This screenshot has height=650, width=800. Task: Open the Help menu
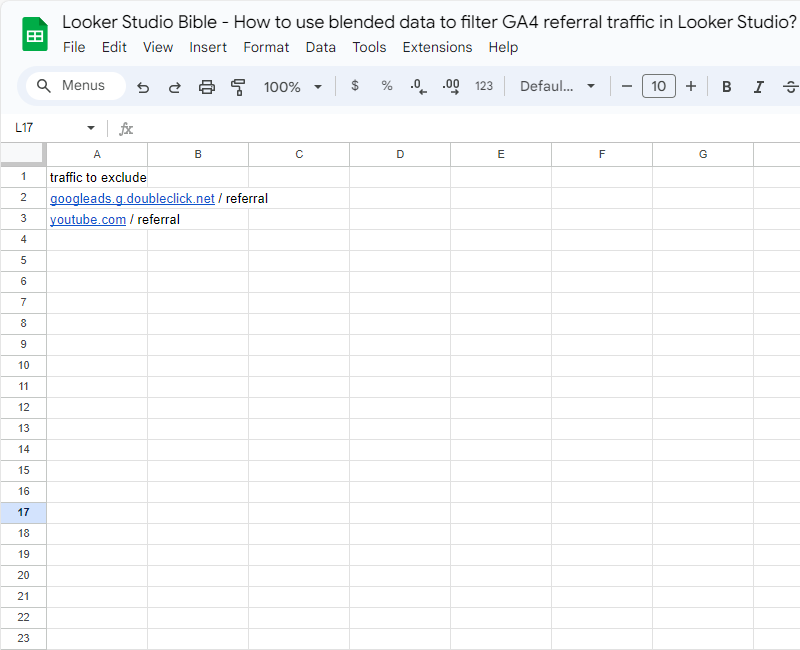[x=503, y=47]
